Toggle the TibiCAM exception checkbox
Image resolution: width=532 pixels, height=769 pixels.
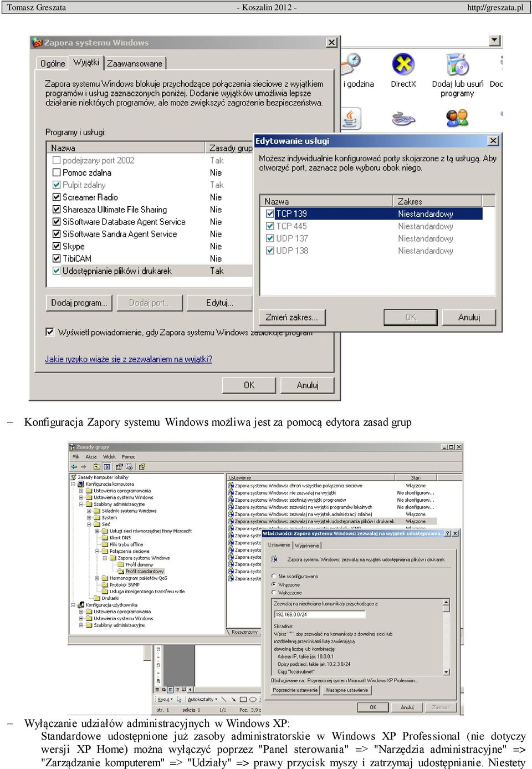(57, 258)
